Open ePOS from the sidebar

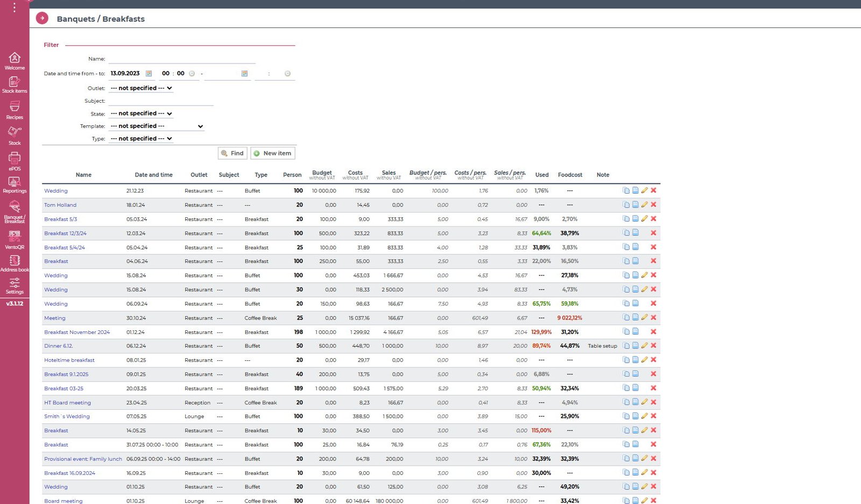(x=15, y=161)
